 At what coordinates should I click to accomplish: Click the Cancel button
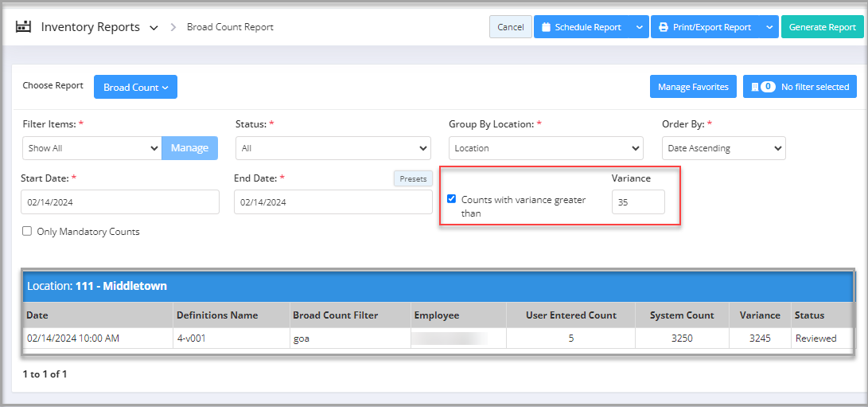[x=510, y=27]
